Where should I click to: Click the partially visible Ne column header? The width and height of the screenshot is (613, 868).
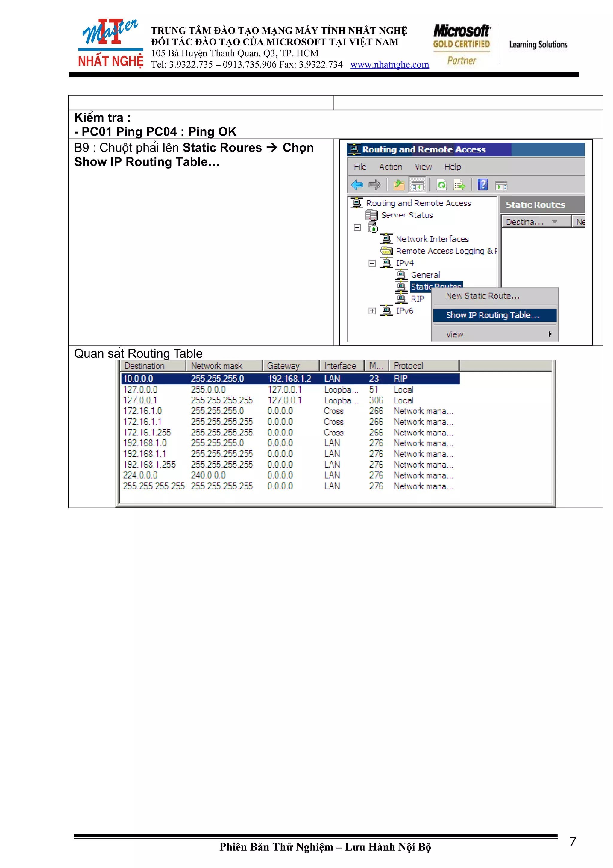(x=579, y=222)
